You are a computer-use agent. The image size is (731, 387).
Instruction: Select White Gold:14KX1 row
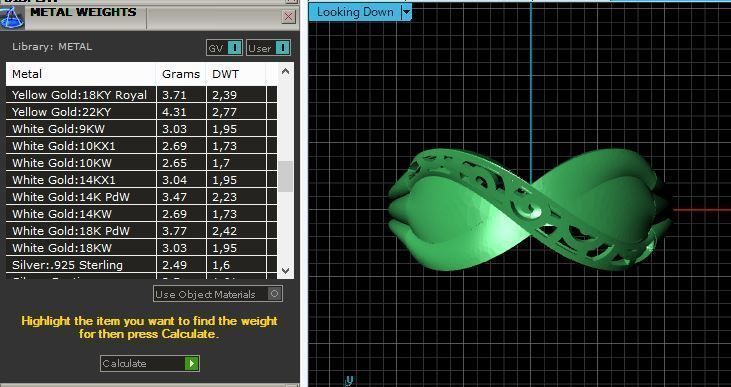141,180
